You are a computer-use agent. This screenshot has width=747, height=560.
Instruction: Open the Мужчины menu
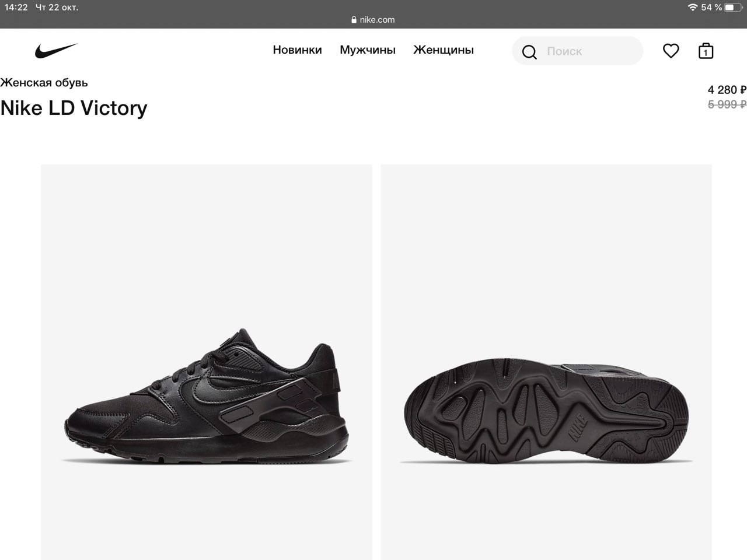click(368, 50)
